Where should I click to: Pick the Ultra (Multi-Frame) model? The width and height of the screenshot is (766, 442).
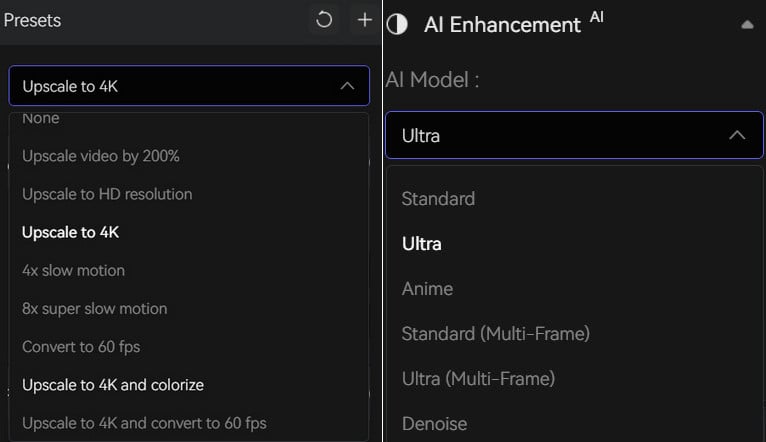[478, 378]
